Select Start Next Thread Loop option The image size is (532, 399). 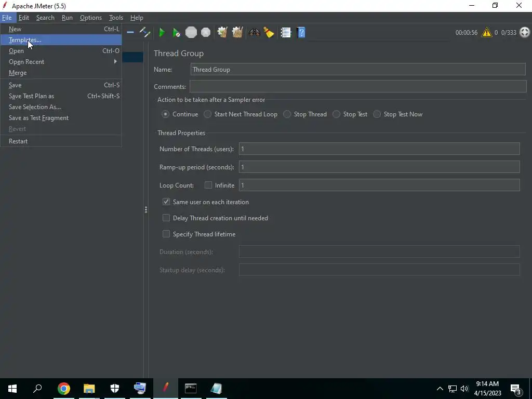[207, 114]
